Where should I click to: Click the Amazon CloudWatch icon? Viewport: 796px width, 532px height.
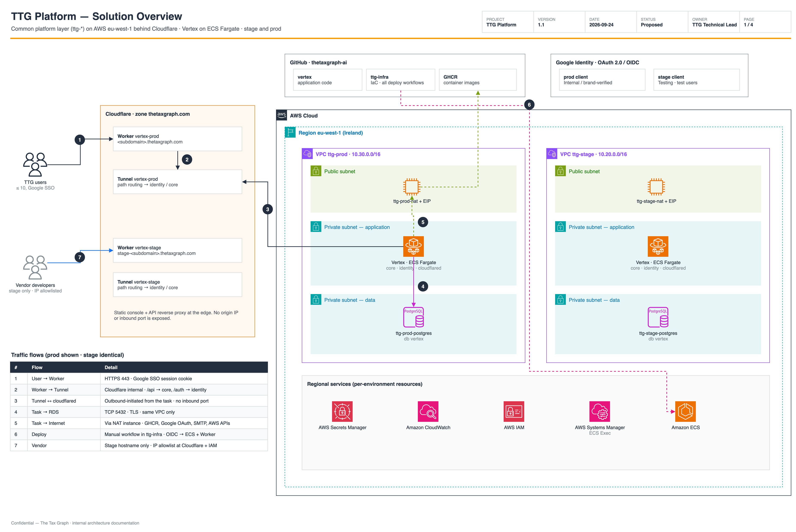coord(428,412)
